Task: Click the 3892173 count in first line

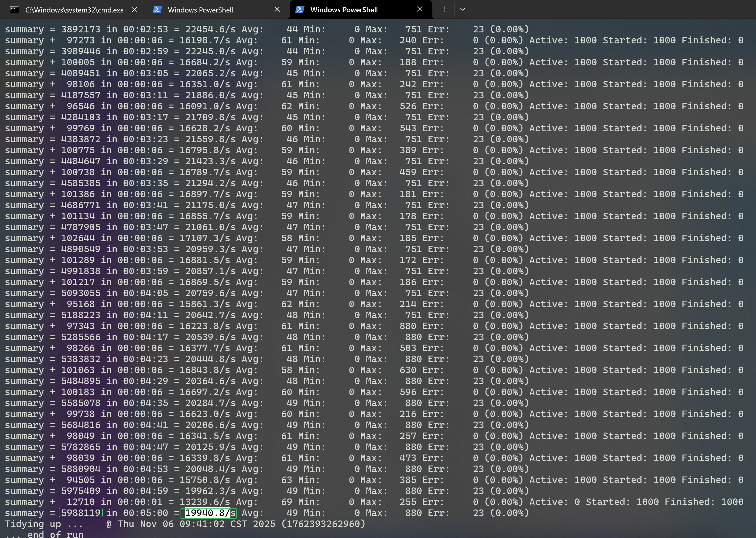Action: 80,29
